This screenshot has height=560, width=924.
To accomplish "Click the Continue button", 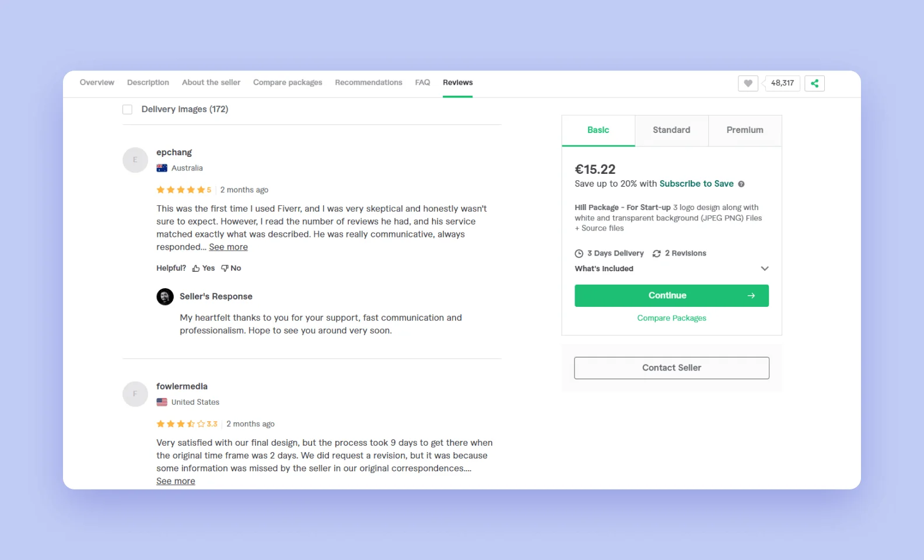I will pyautogui.click(x=671, y=295).
